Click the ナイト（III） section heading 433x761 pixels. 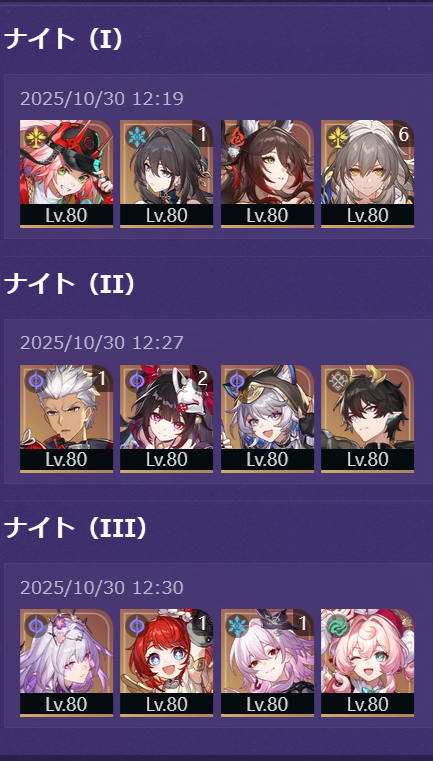[76, 528]
